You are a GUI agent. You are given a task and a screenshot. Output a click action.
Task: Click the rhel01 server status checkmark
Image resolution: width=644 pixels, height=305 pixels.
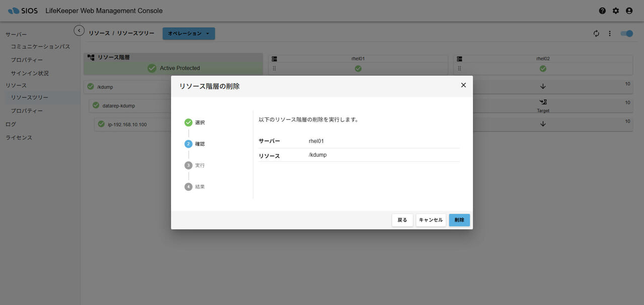point(358,68)
